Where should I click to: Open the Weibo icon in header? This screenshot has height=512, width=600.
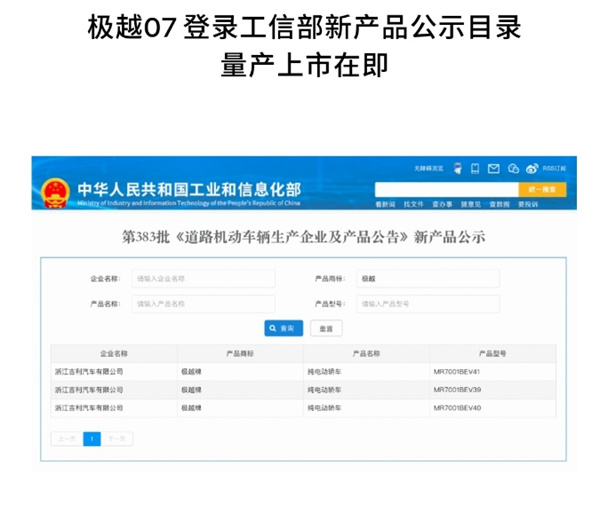tap(532, 168)
